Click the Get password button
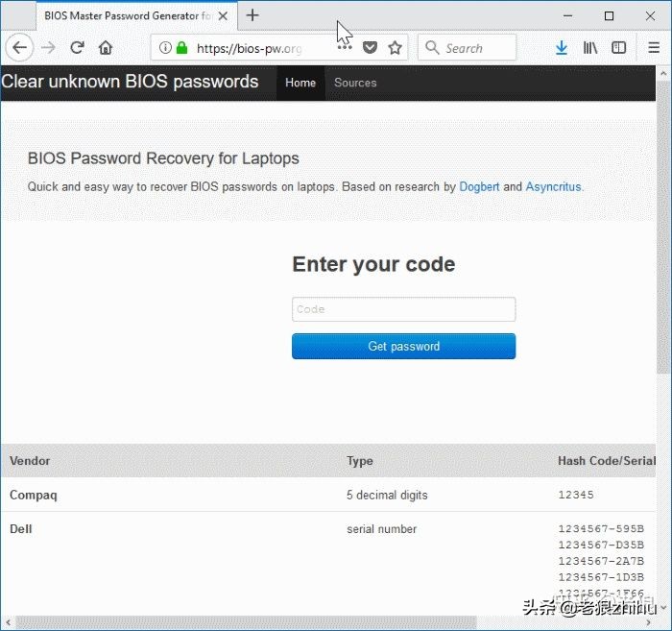The image size is (672, 631). click(x=403, y=347)
